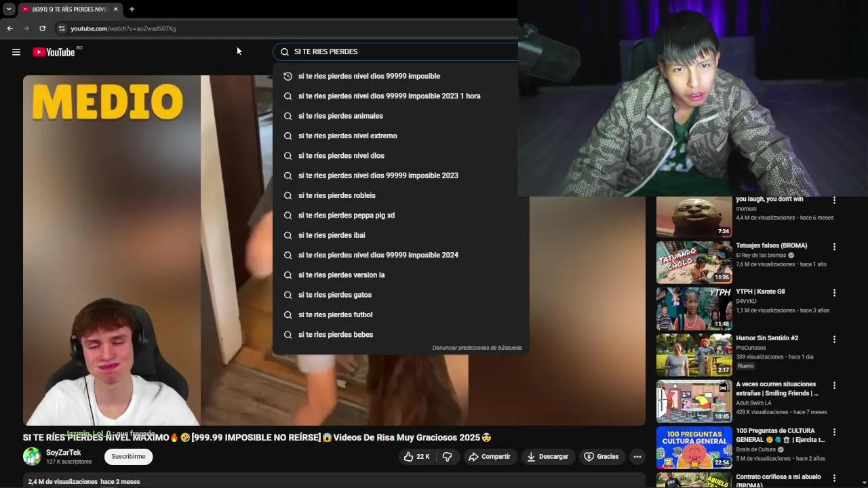868x488 pixels.
Task: Open 'YTPH | Karate Gil' thumbnail
Action: (694, 308)
